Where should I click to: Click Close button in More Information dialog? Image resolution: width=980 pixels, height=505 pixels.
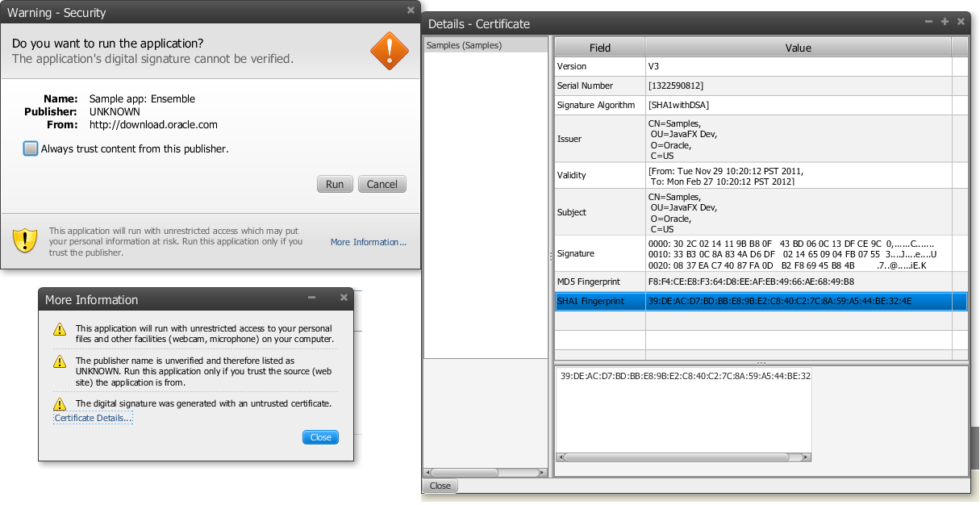[x=320, y=437]
